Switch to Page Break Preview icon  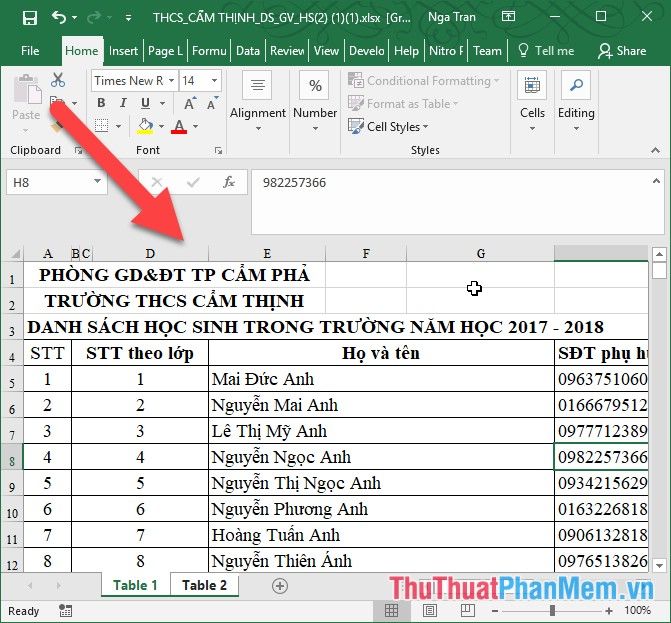[x=467, y=610]
